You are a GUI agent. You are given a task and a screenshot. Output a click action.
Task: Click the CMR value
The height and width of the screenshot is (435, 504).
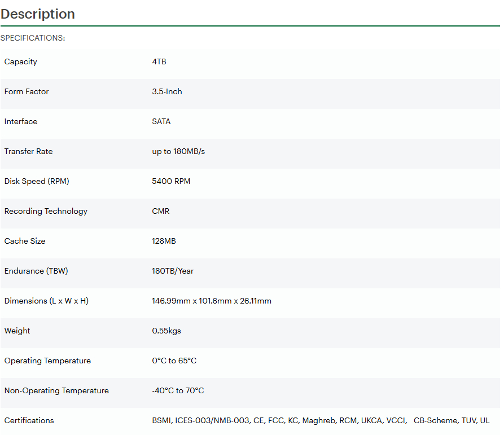pyautogui.click(x=161, y=212)
